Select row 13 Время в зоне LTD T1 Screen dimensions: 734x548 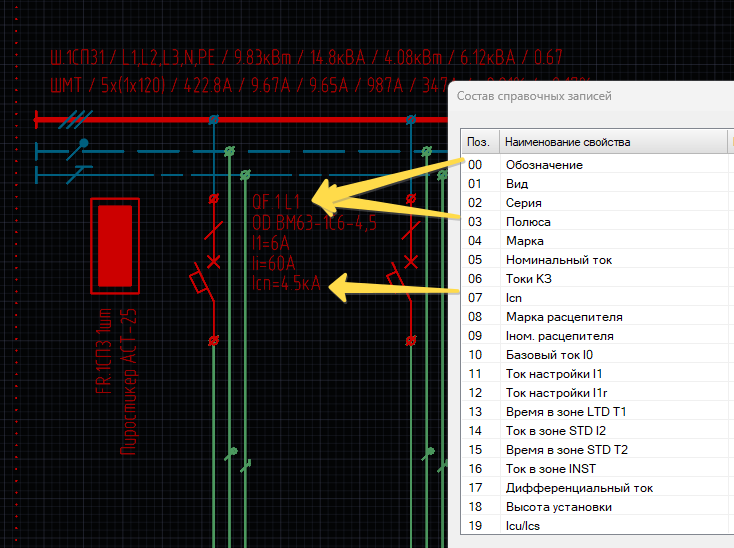[598, 412]
